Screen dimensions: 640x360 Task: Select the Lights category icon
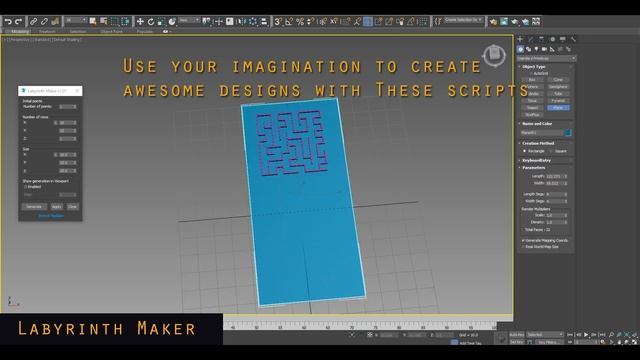click(536, 49)
